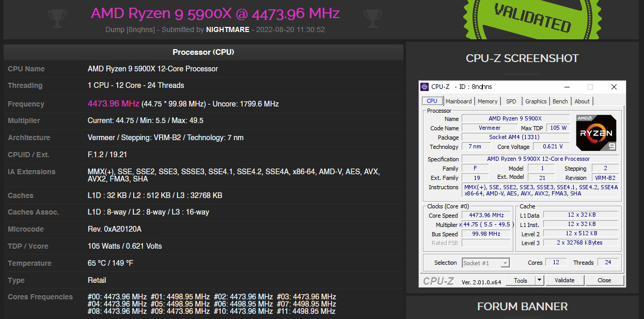The width and height of the screenshot is (644, 319).
Task: Click the Core Voltage field 0.621 V
Action: [x=553, y=147]
